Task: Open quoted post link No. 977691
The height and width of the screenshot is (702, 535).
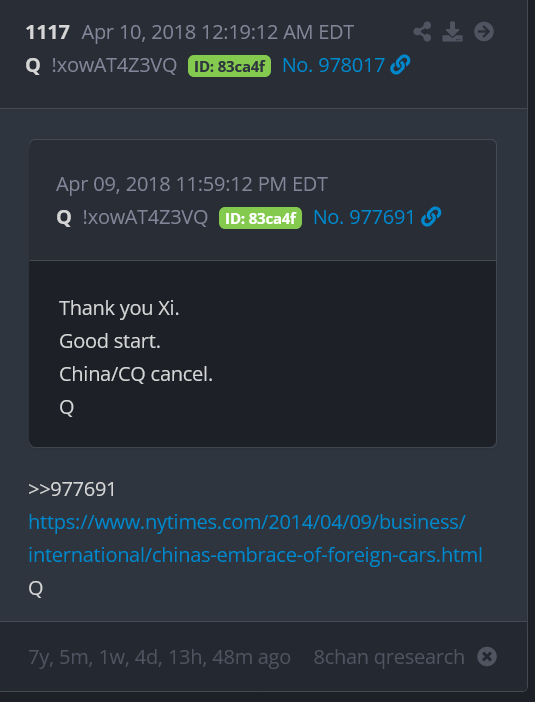Action: pyautogui.click(x=364, y=217)
